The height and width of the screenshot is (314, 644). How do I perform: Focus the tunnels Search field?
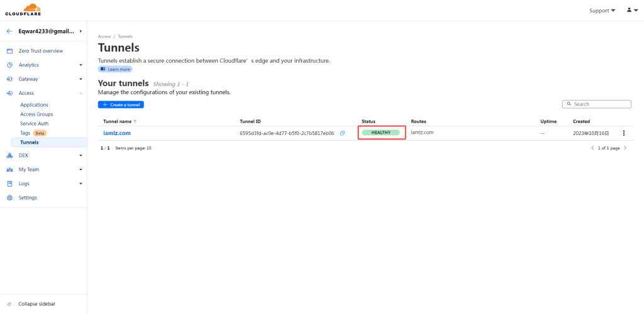[596, 104]
